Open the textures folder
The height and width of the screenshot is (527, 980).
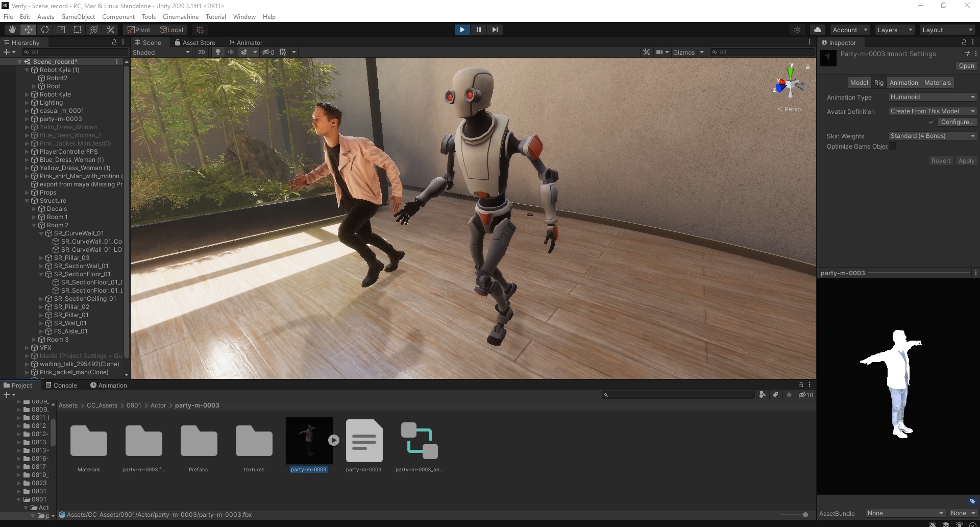point(254,441)
